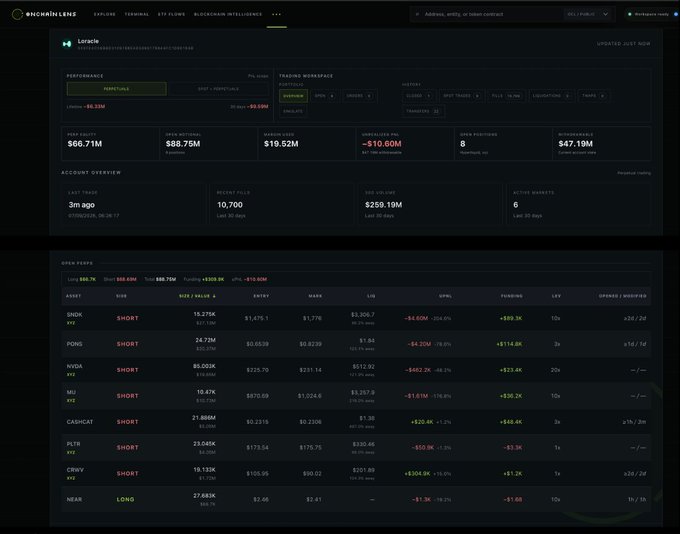Click the Withdrawable value $47.19M

pyautogui.click(x=575, y=144)
